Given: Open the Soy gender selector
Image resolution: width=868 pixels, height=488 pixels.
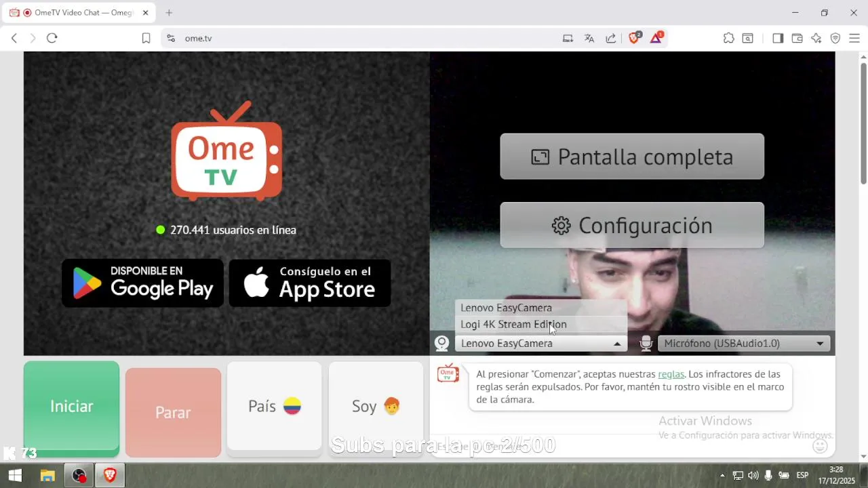Looking at the screenshot, I should tap(376, 406).
